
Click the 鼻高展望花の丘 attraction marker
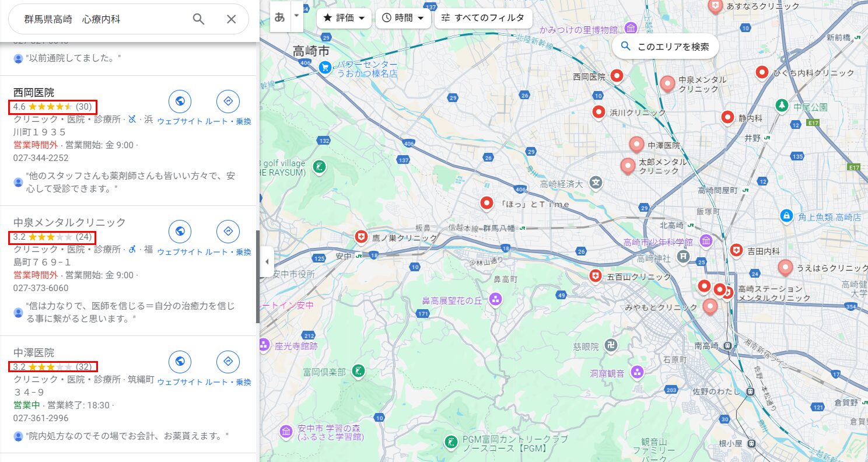495,299
